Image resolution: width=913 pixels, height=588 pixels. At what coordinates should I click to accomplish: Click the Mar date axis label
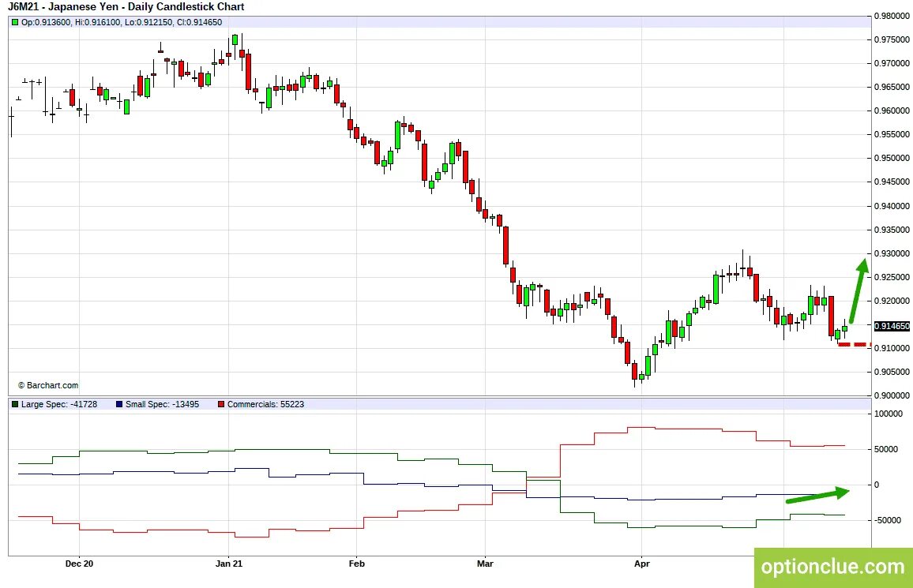(485, 564)
